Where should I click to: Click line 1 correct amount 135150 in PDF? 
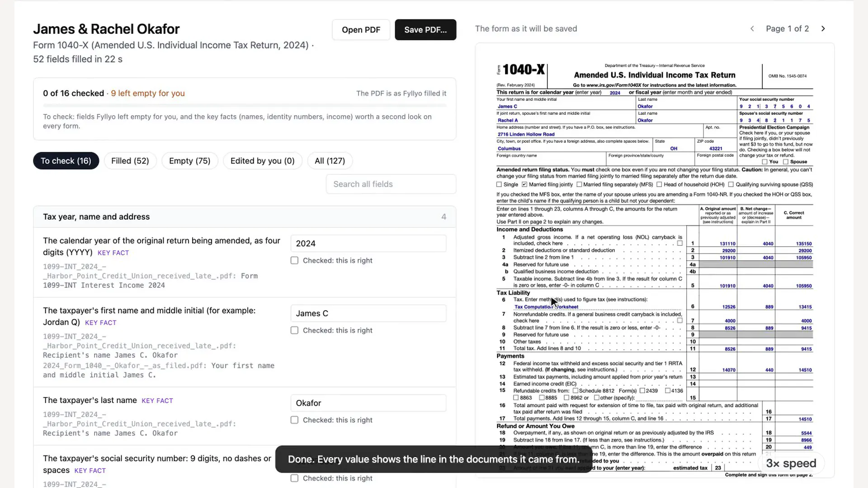point(804,244)
